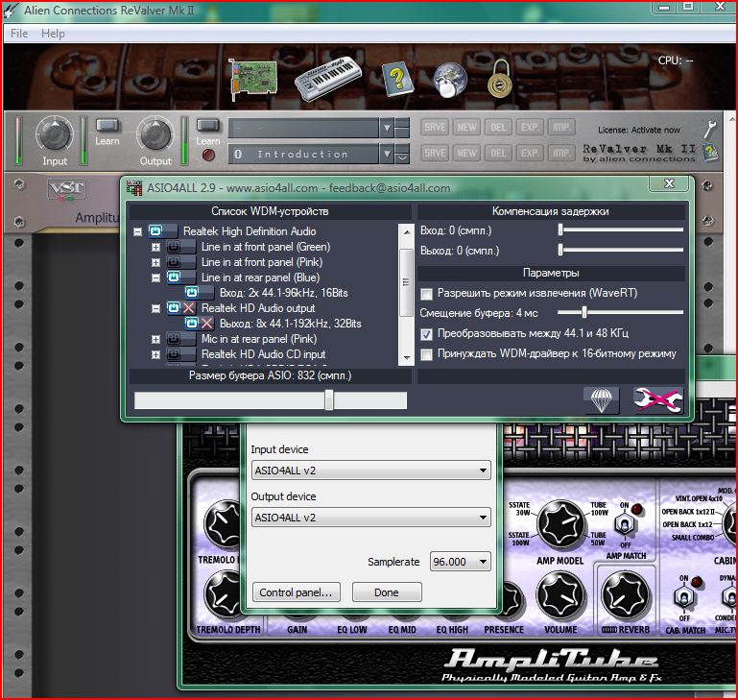Toggle the CAB. MATCH on/off switch

tap(684, 597)
